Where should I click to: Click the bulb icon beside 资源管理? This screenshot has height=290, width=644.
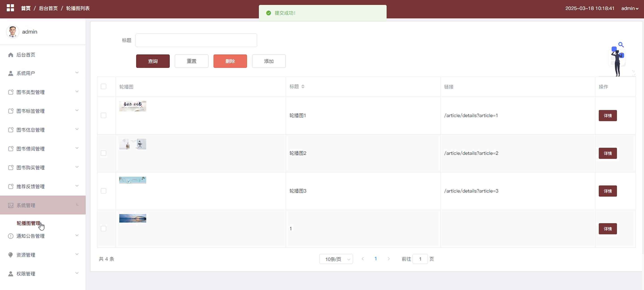pos(11,255)
